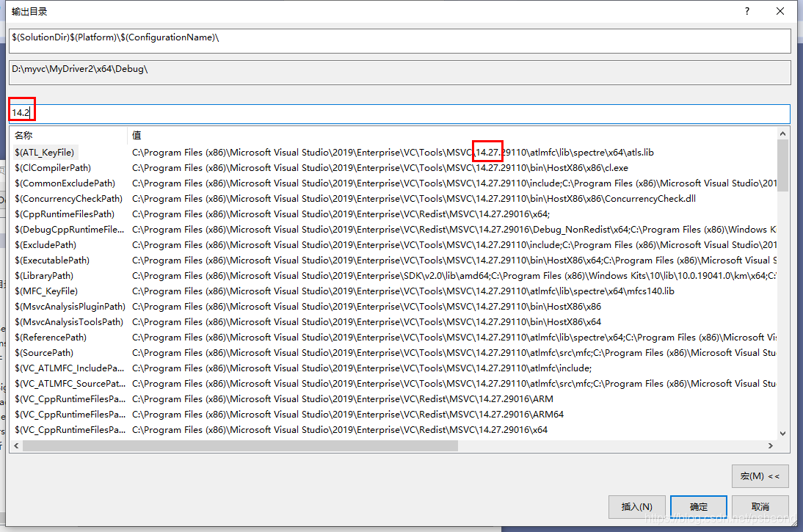The height and width of the screenshot is (532, 803).
Task: Open help via the question mark icon
Action: tap(746, 12)
